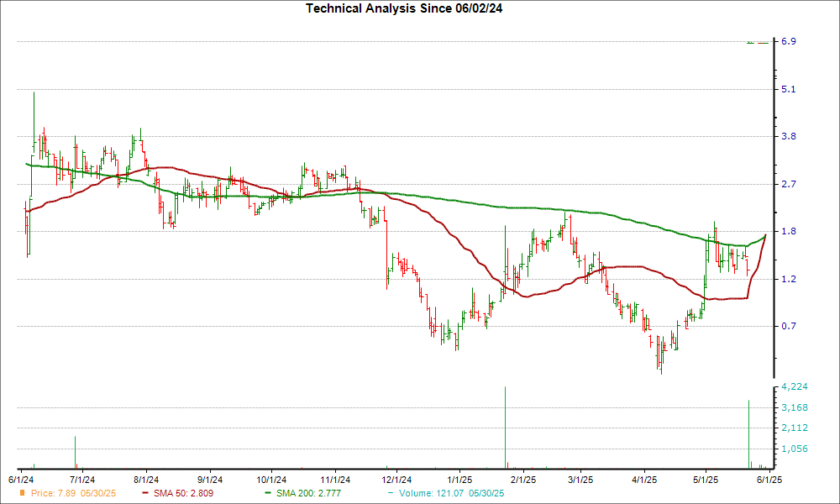840x504 pixels.
Task: Click the 3.8 price axis label
Action: 789,136
